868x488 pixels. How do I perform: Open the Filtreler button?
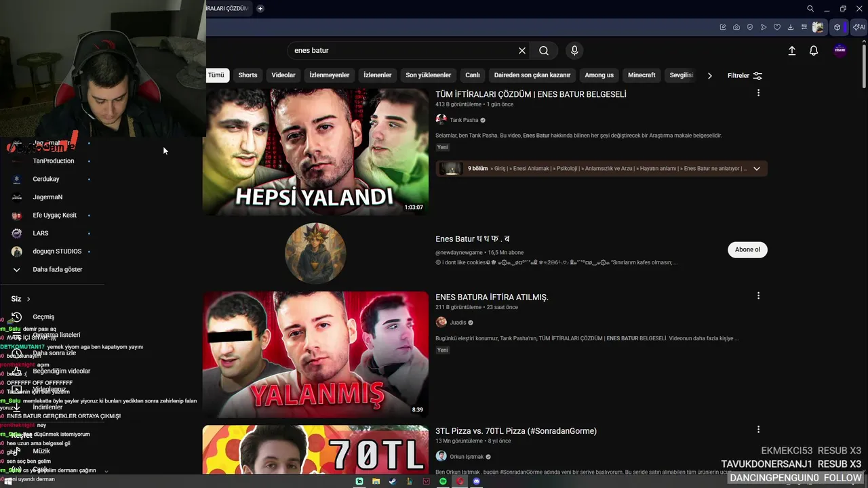(745, 76)
